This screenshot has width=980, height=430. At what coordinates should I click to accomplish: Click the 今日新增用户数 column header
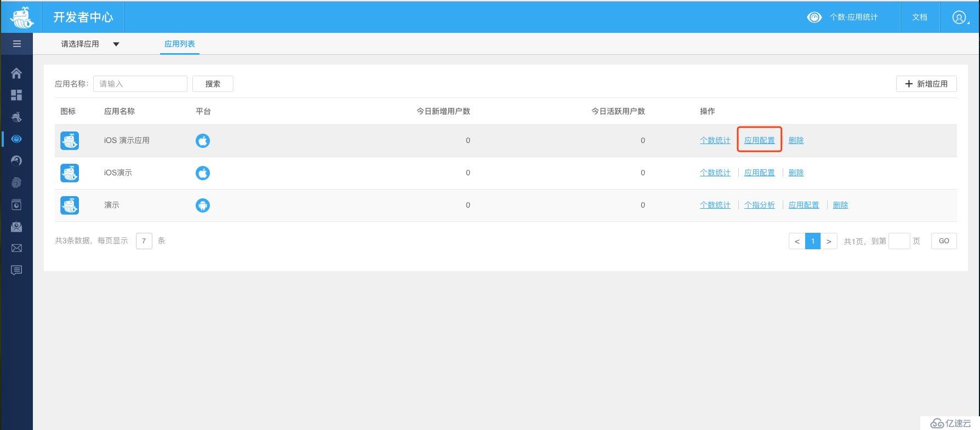point(443,111)
